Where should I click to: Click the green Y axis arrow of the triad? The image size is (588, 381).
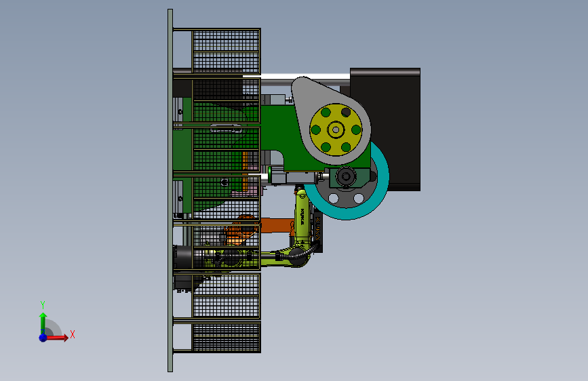[43, 323]
